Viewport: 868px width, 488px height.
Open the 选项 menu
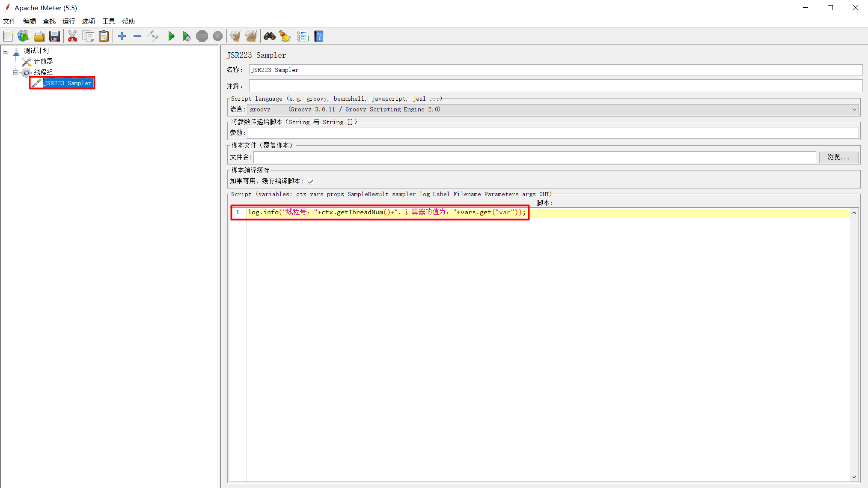coord(88,21)
